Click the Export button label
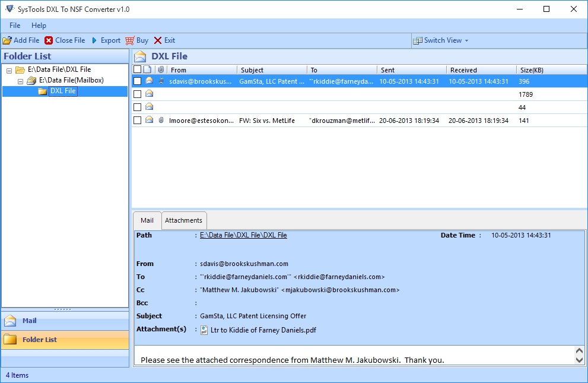This screenshot has height=383, width=588. pos(110,40)
